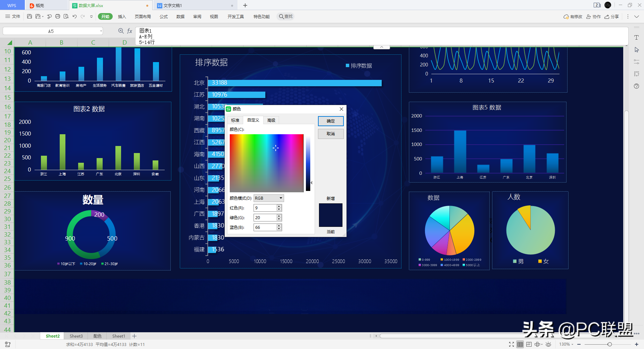Open the 文件 menu

click(13, 16)
